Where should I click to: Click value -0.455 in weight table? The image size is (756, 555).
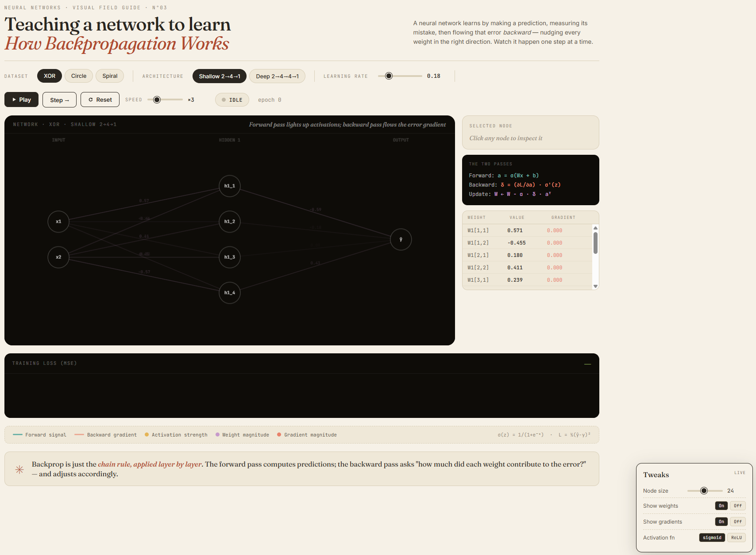[x=517, y=243]
